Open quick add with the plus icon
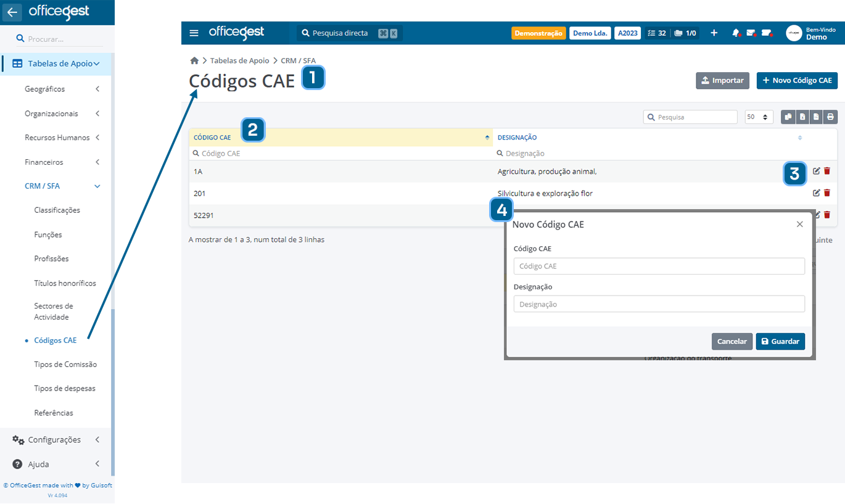The height and width of the screenshot is (504, 845). pyautogui.click(x=714, y=33)
